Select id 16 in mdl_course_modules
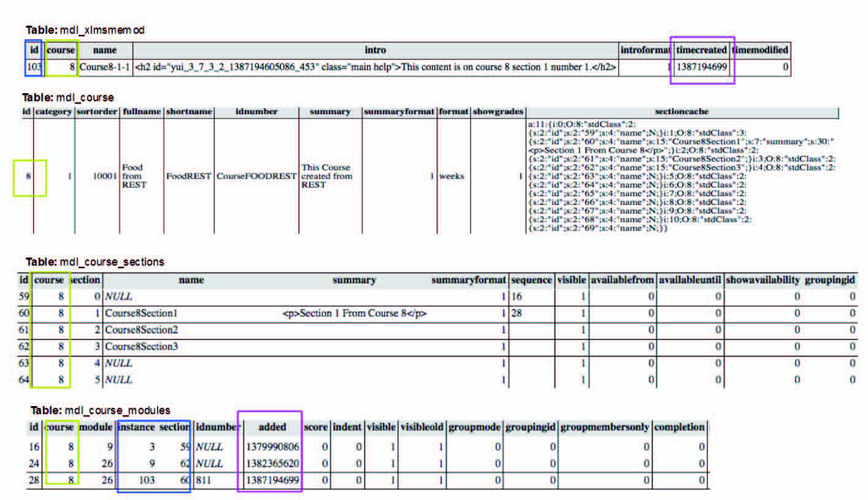 (34, 447)
